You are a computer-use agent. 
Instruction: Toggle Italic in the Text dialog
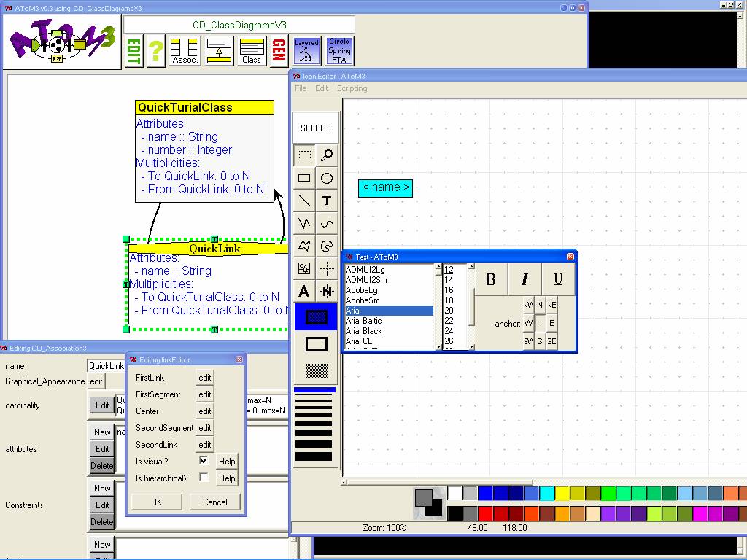tap(525, 279)
